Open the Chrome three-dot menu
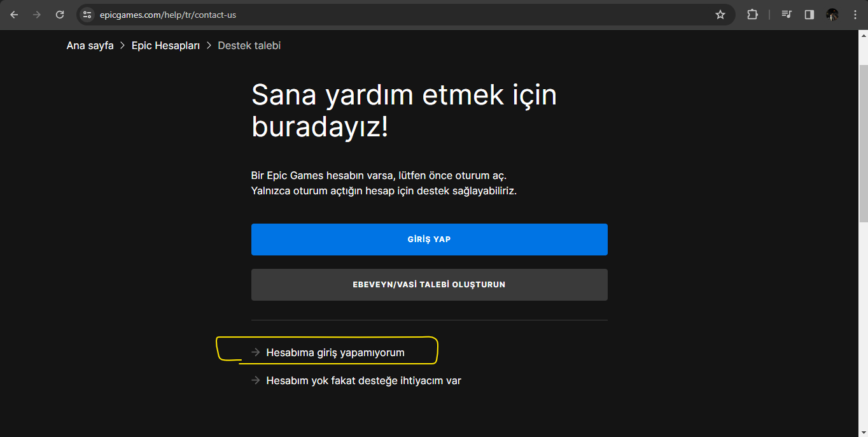Screen dimensions: 868x437 855,15
